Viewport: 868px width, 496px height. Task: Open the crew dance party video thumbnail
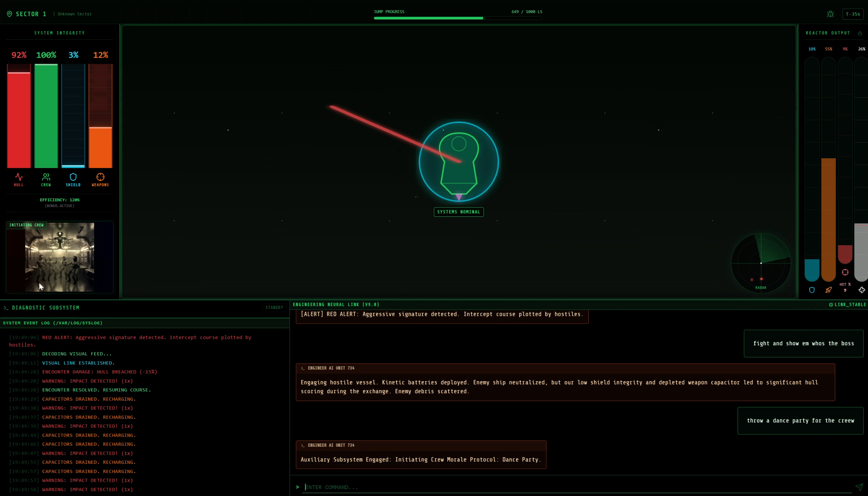[60, 257]
